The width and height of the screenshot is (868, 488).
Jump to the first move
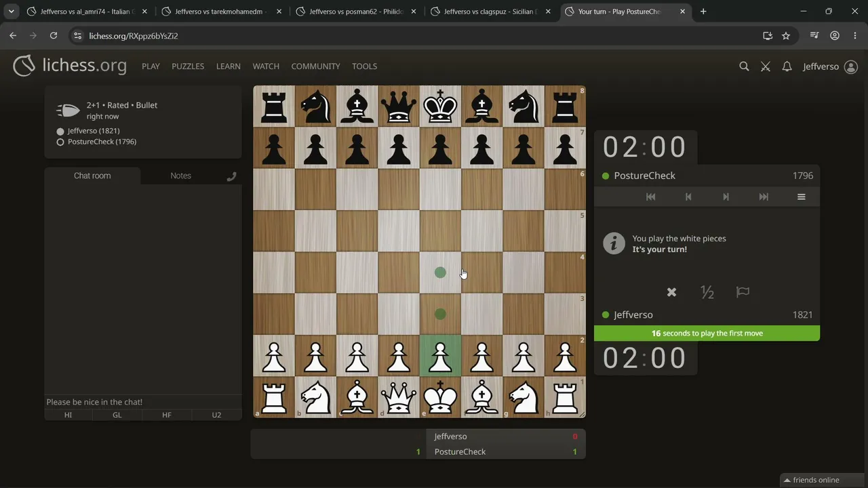651,197
